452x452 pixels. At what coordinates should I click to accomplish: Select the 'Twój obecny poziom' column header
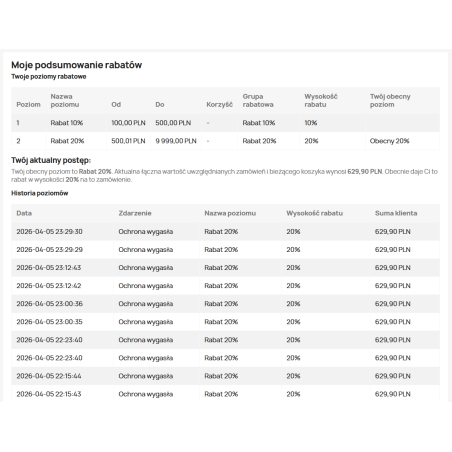click(390, 100)
